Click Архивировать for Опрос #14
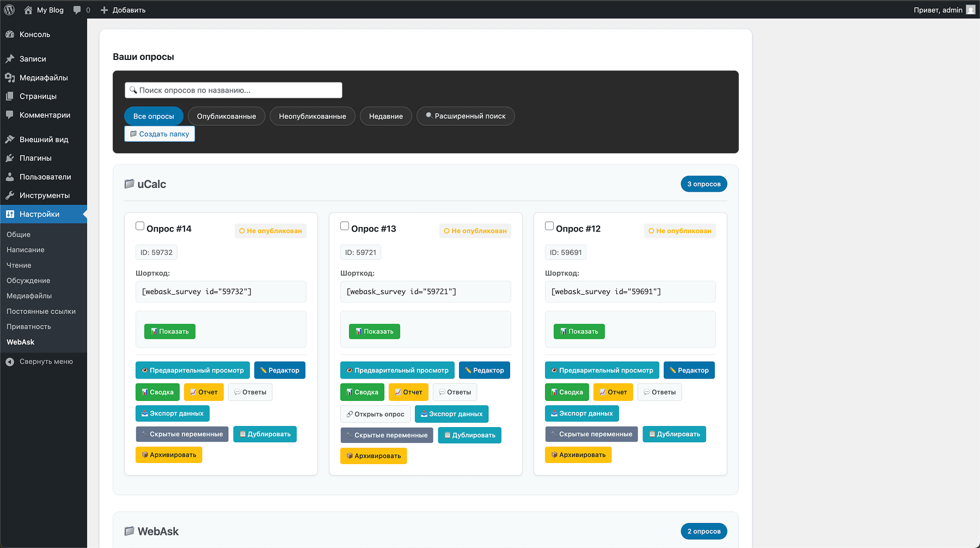The height and width of the screenshot is (548, 980). pos(169,455)
